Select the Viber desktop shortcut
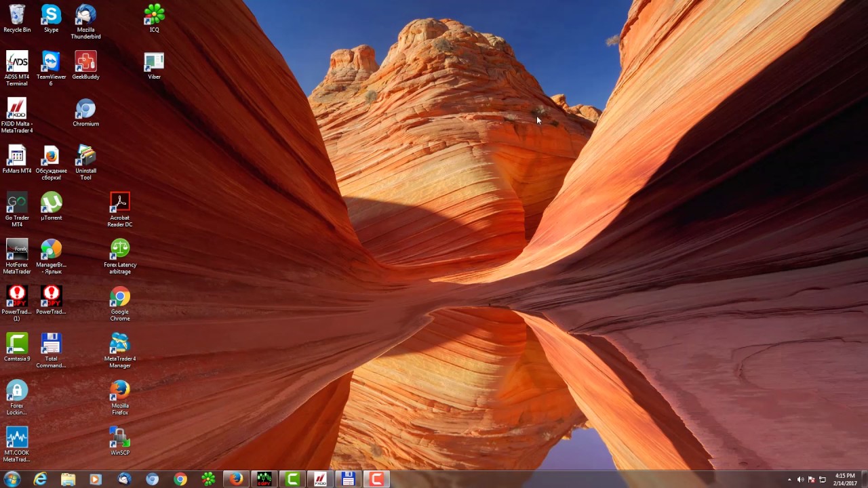The height and width of the screenshot is (488, 868). 154,65
